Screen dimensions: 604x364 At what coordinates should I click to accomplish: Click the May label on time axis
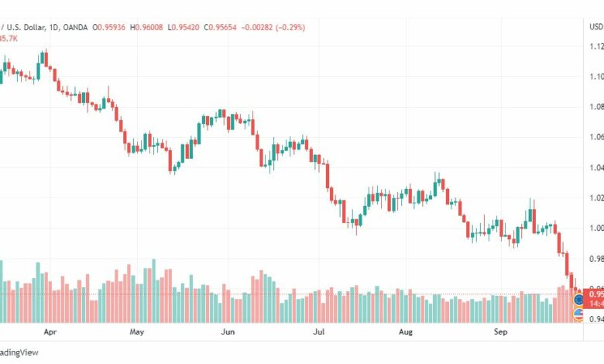[137, 331]
